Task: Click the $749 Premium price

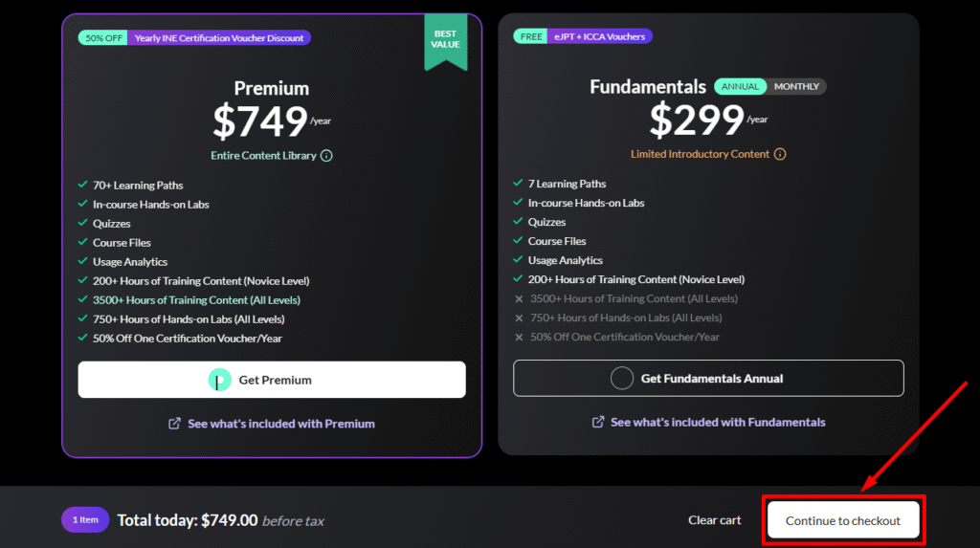Action: click(259, 121)
